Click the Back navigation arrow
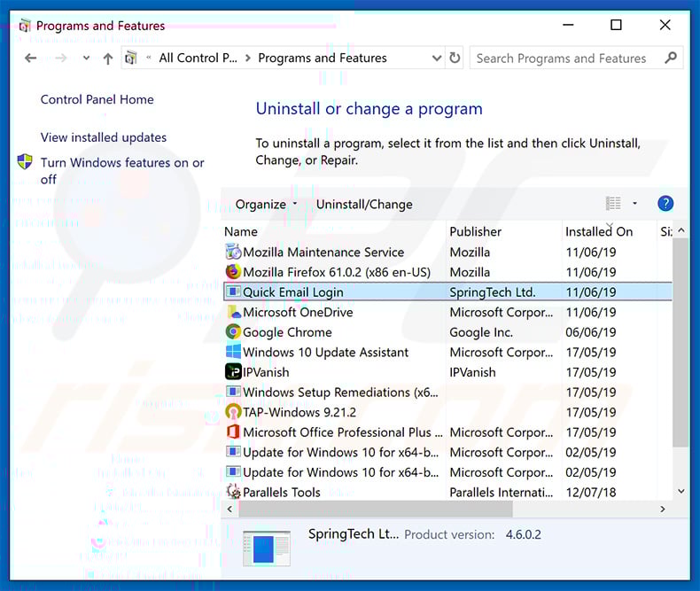Screen dimensions: 700x591 coord(30,58)
